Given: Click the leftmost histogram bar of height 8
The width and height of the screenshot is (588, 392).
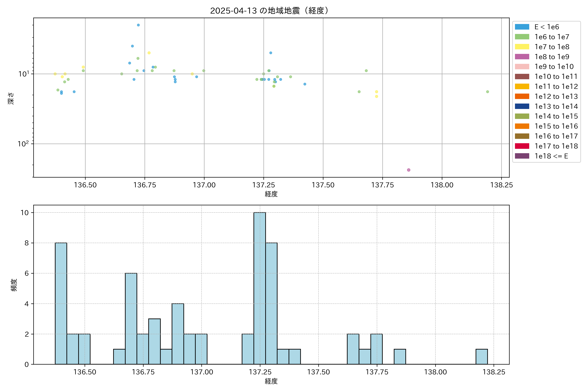Looking at the screenshot, I should click(x=61, y=303).
